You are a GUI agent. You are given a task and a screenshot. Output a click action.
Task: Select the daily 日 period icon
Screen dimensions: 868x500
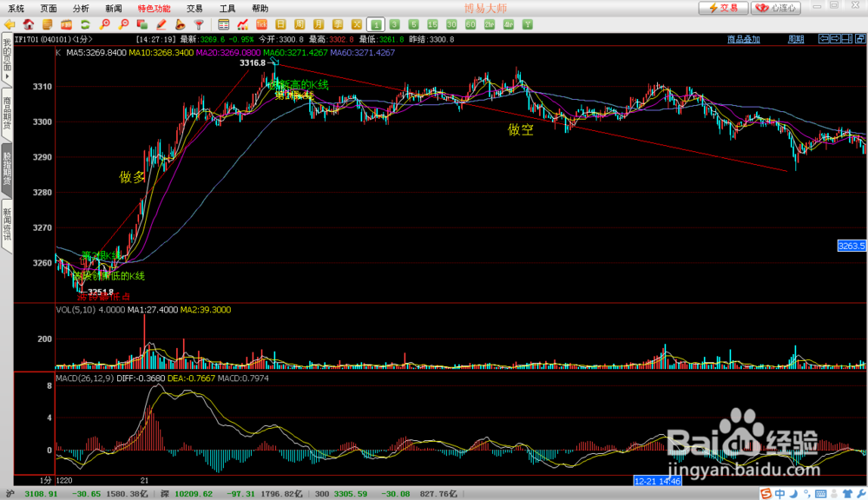(x=280, y=24)
